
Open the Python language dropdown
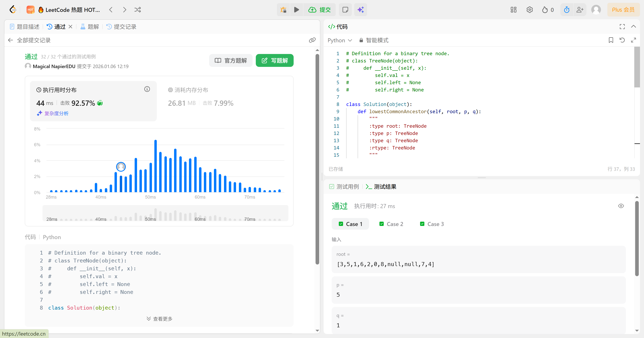(x=340, y=40)
